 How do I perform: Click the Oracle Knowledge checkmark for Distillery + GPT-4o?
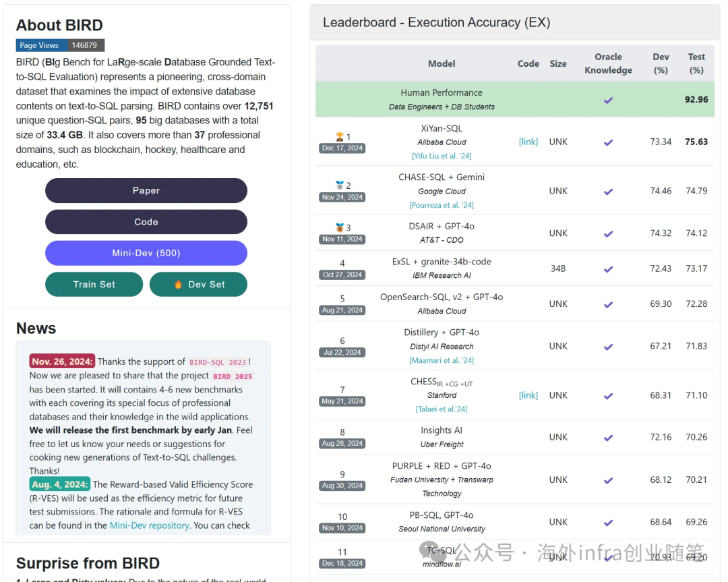pyautogui.click(x=608, y=347)
